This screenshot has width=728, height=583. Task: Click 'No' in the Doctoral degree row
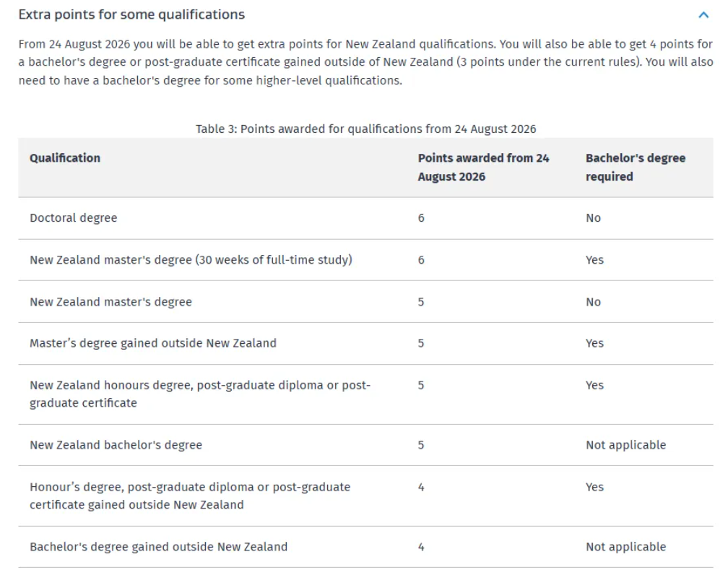tap(593, 218)
